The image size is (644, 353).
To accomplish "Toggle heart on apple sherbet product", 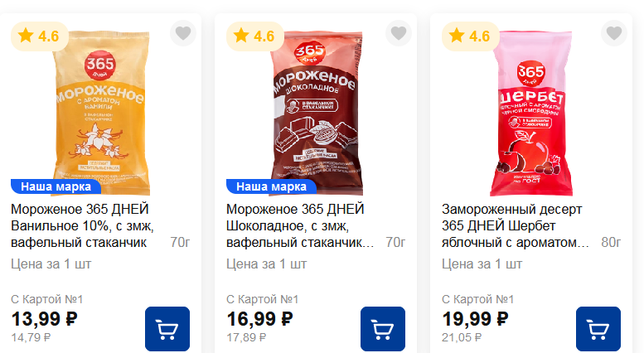I will (x=614, y=33).
